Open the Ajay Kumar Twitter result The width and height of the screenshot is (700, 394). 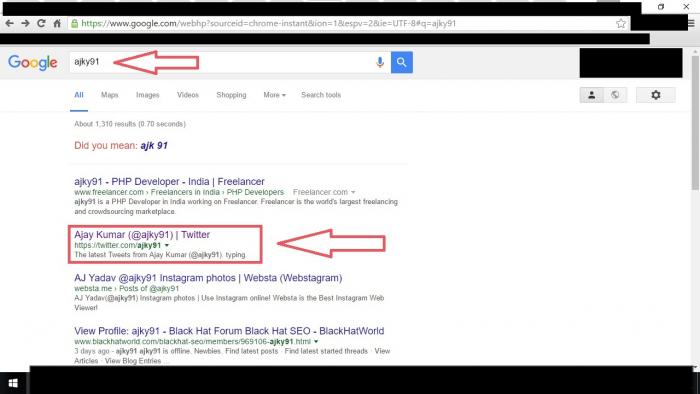pos(142,235)
